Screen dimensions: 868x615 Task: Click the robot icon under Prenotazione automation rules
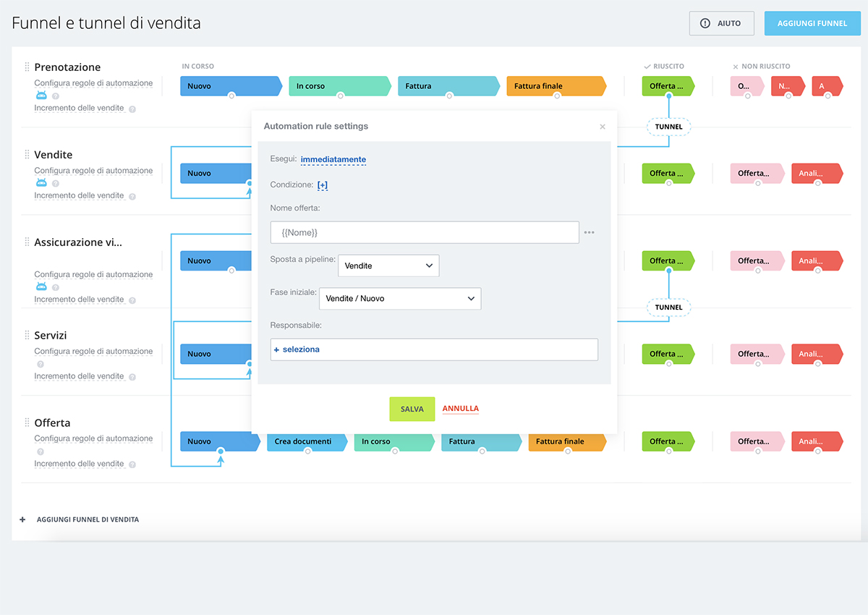[x=41, y=96]
